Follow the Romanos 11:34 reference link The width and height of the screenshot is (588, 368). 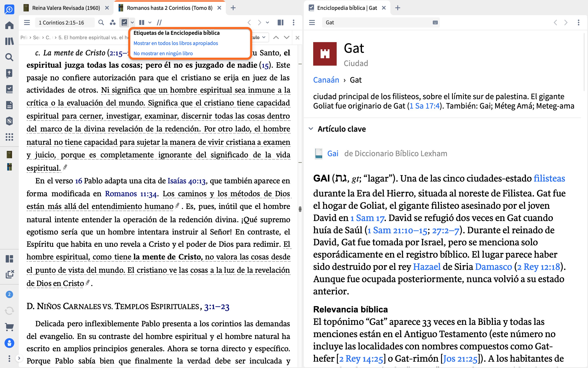coord(131,194)
